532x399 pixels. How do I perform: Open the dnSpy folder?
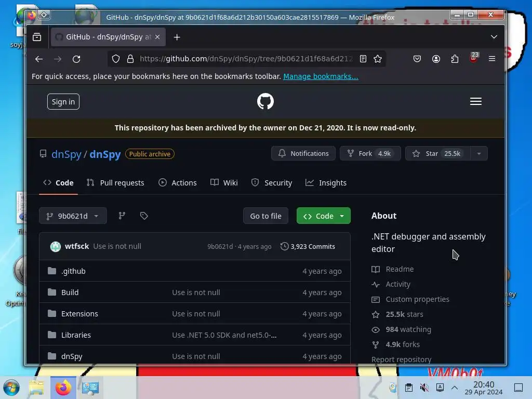point(72,356)
